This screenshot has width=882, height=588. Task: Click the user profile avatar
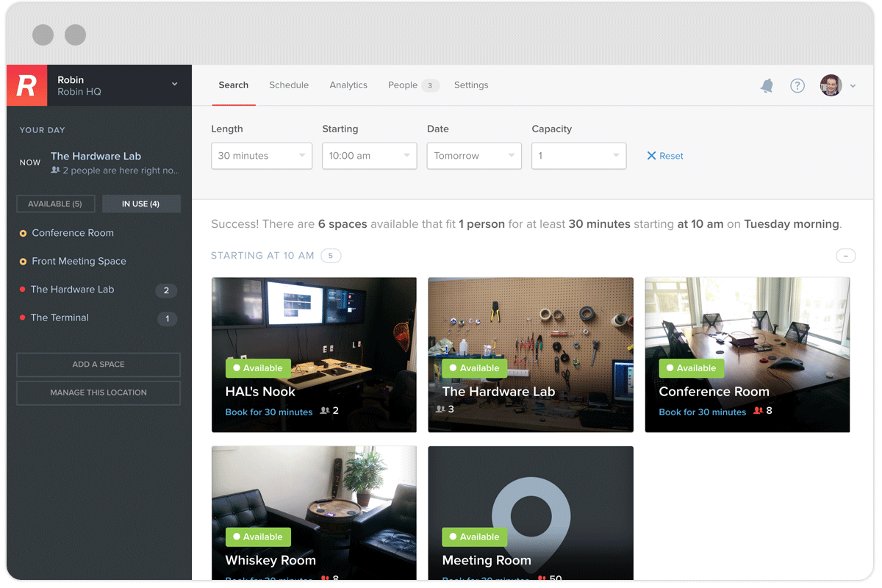(x=831, y=85)
